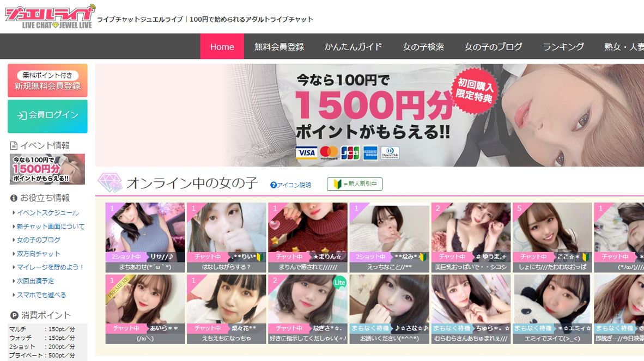Click the large 1500円分 promotional banner
Viewport: 644px width, 361px height.
369,115
